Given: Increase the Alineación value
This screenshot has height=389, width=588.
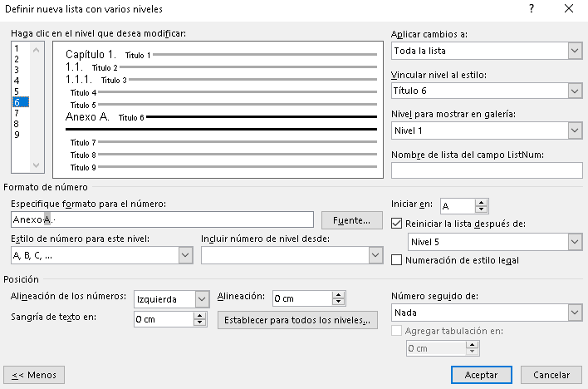Looking at the screenshot, I should tap(338, 295).
